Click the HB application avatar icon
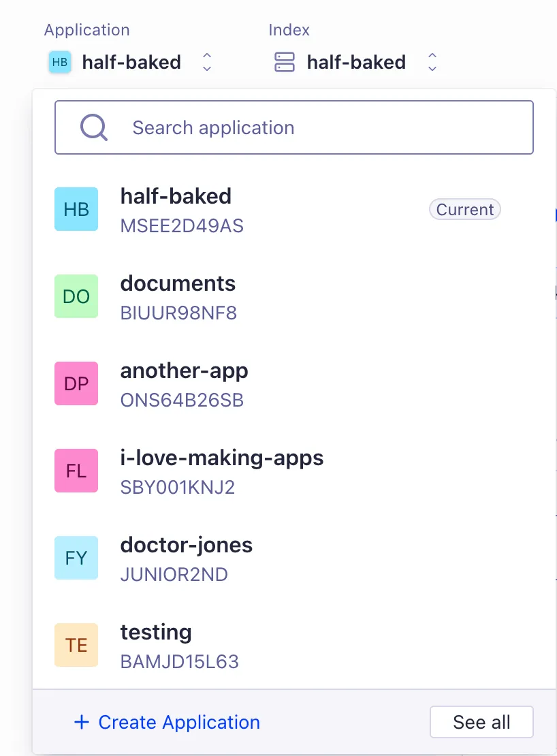The image size is (557, 756). click(60, 62)
